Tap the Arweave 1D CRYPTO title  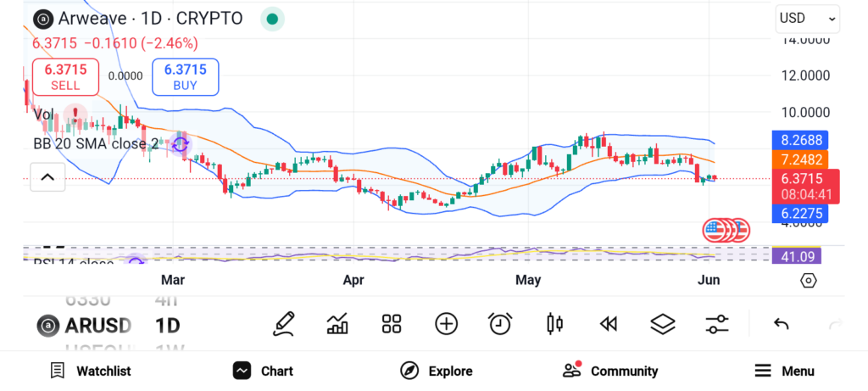click(150, 19)
